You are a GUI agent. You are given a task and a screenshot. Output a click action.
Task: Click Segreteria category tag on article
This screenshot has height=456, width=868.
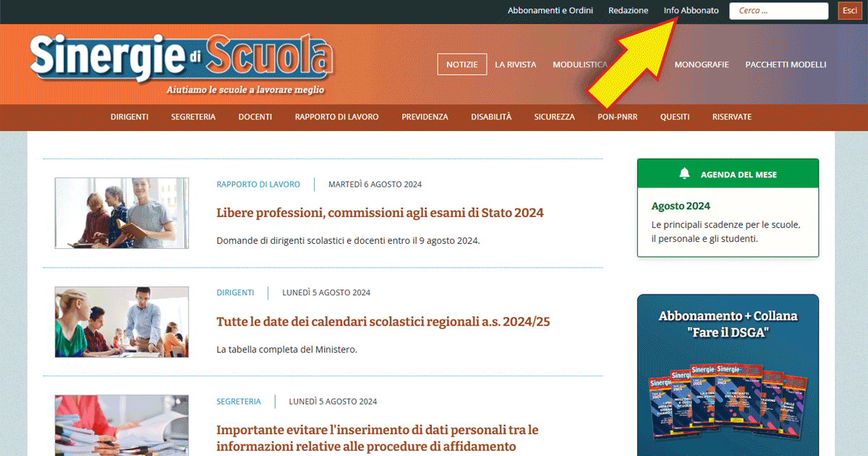pyautogui.click(x=239, y=402)
